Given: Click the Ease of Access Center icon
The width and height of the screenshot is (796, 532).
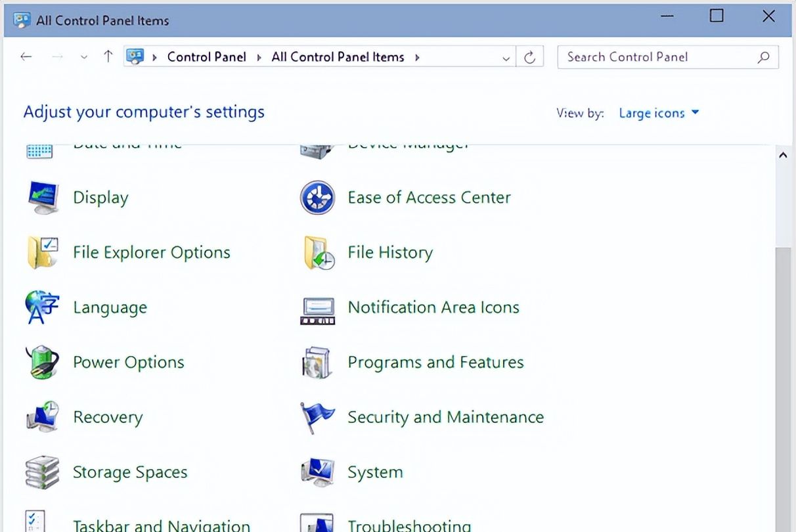Looking at the screenshot, I should [318, 198].
